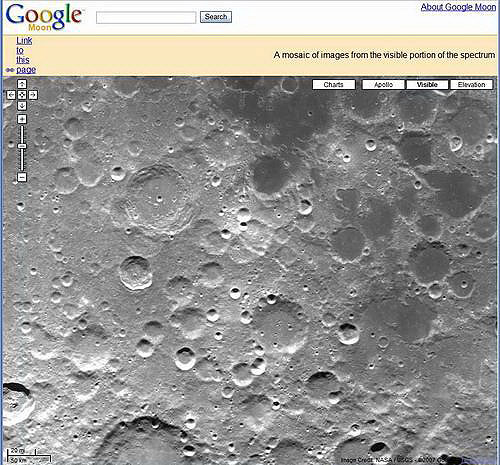Click the Search button
The height and width of the screenshot is (465, 500).
[216, 17]
